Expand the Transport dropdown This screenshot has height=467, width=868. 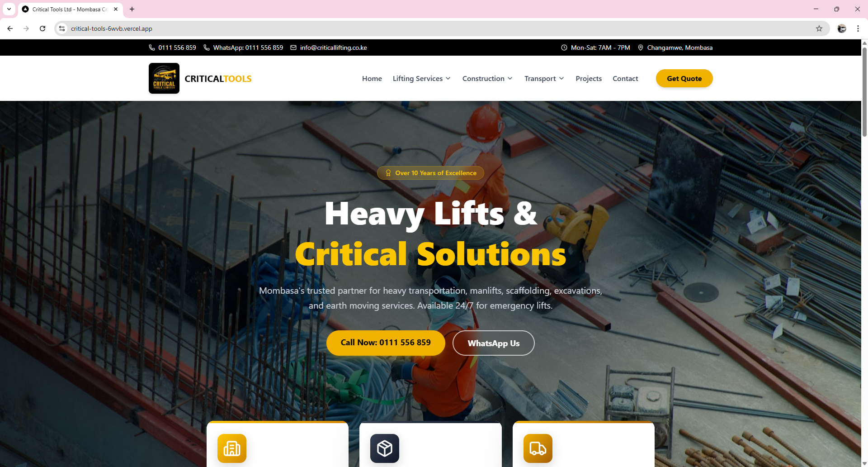click(x=543, y=78)
